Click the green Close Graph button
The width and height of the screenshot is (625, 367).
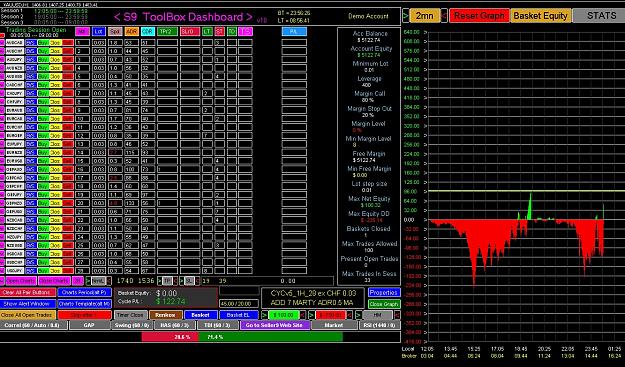384,304
